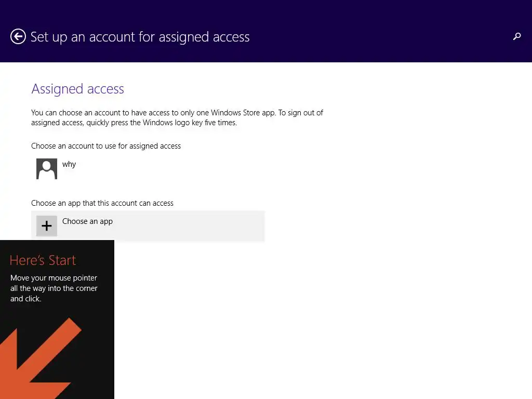Click "Choose an account to use for assigned access" label
The height and width of the screenshot is (399, 532).
(106, 146)
